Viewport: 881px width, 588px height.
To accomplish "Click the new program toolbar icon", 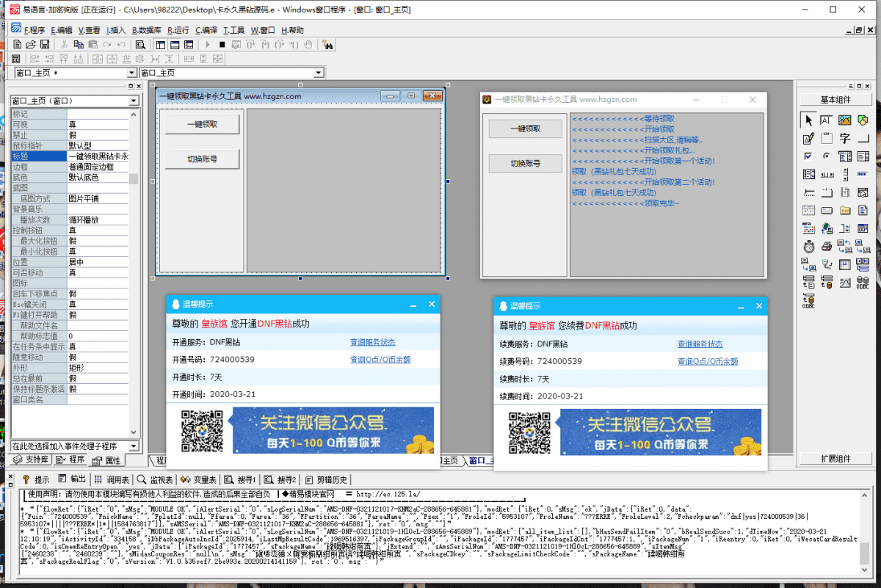I will click(16, 43).
